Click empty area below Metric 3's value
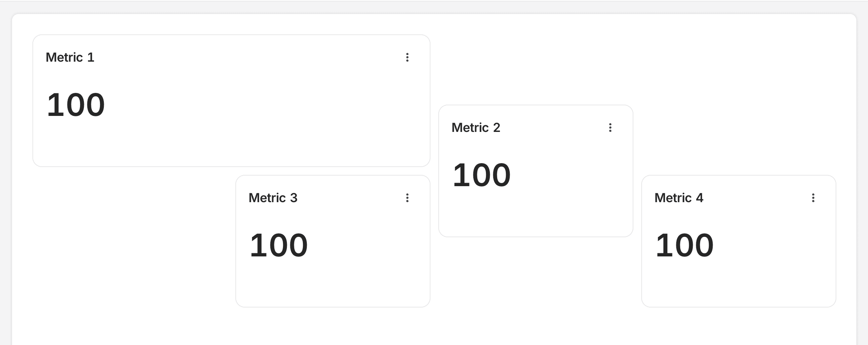868x345 pixels. pos(332,285)
